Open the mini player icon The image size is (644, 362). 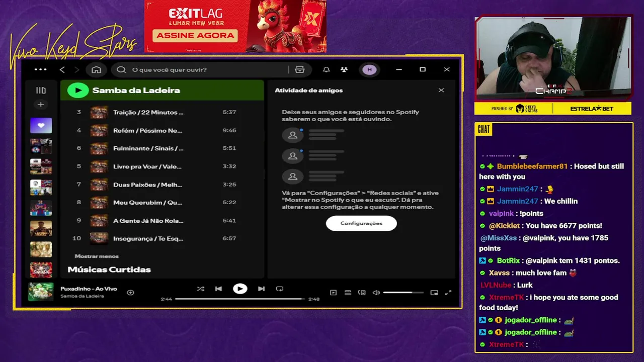point(434,292)
